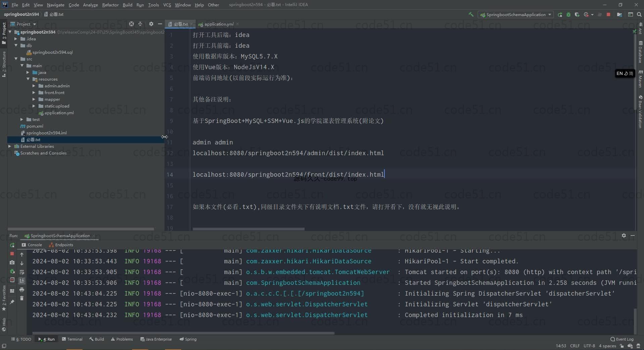Open the Terminal tool window
This screenshot has width=644, height=350.
click(x=72, y=339)
